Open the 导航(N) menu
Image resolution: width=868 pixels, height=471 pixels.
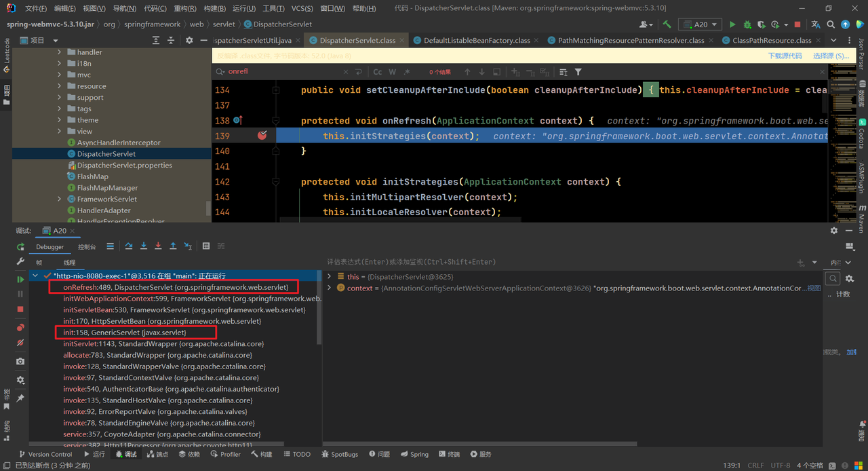(124, 9)
